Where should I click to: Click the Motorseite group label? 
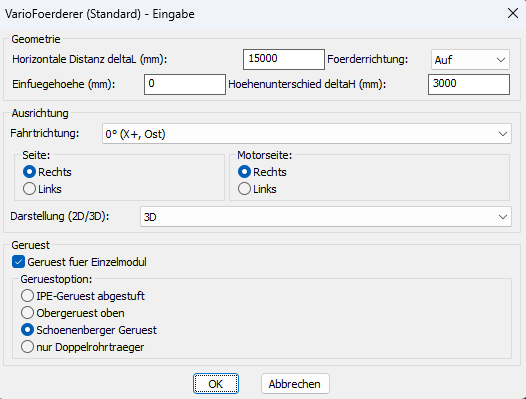265,155
